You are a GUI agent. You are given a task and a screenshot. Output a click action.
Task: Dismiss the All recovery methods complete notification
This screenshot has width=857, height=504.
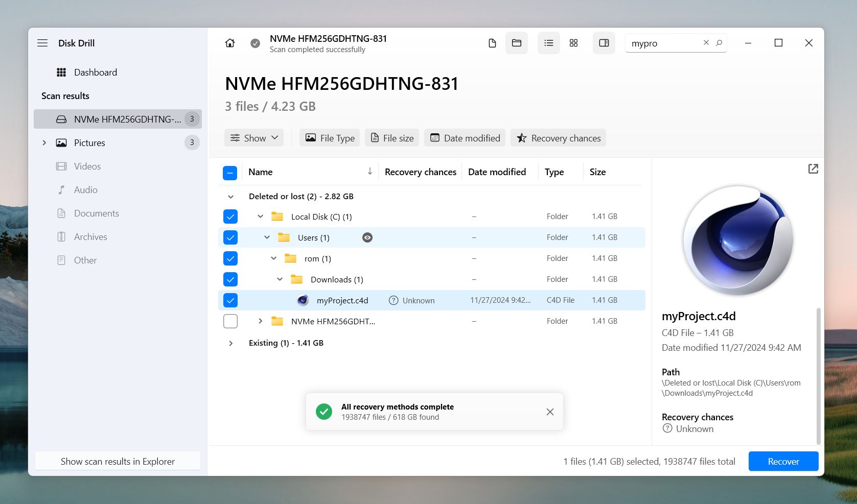550,412
